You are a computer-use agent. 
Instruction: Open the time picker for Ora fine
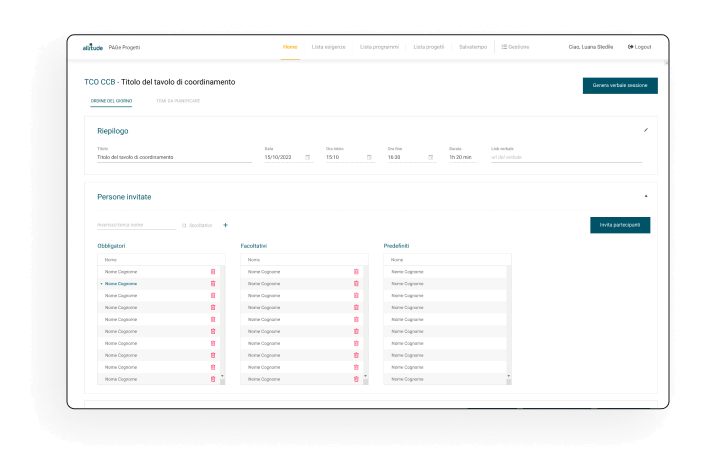431,157
